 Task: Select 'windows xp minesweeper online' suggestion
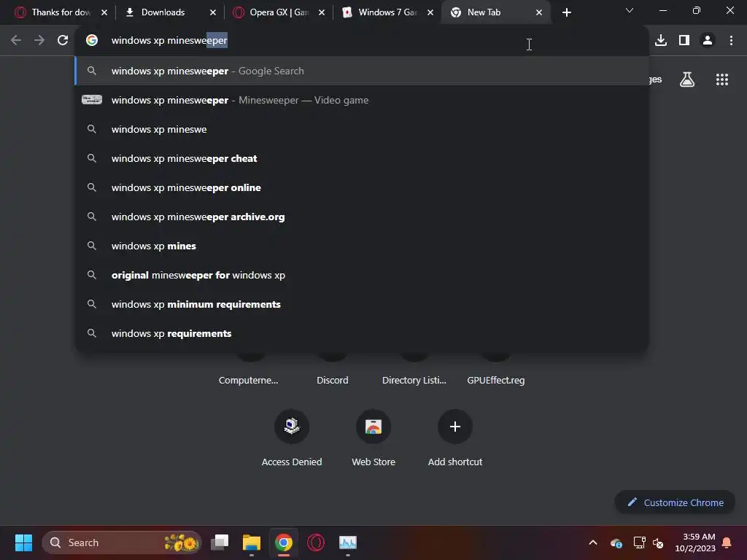click(362, 187)
